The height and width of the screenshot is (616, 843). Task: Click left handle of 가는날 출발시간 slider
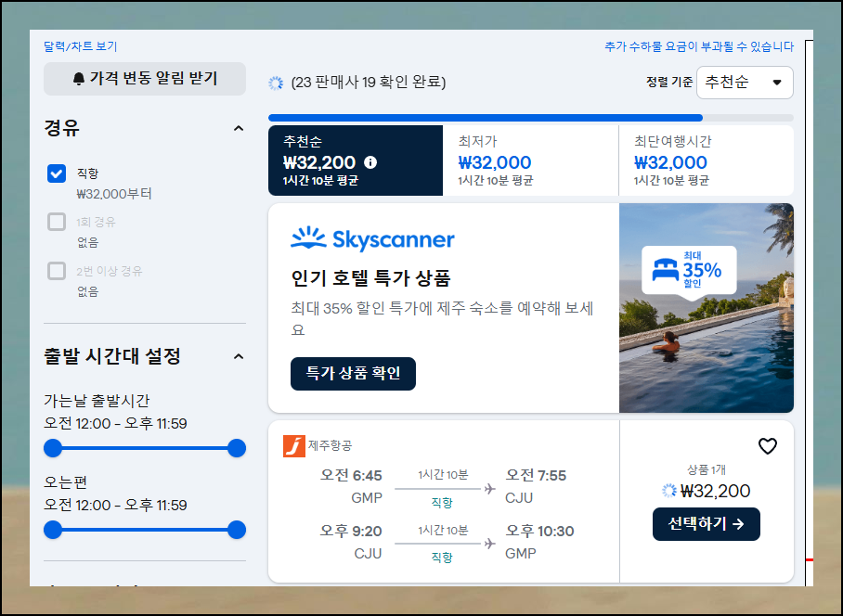(53, 448)
